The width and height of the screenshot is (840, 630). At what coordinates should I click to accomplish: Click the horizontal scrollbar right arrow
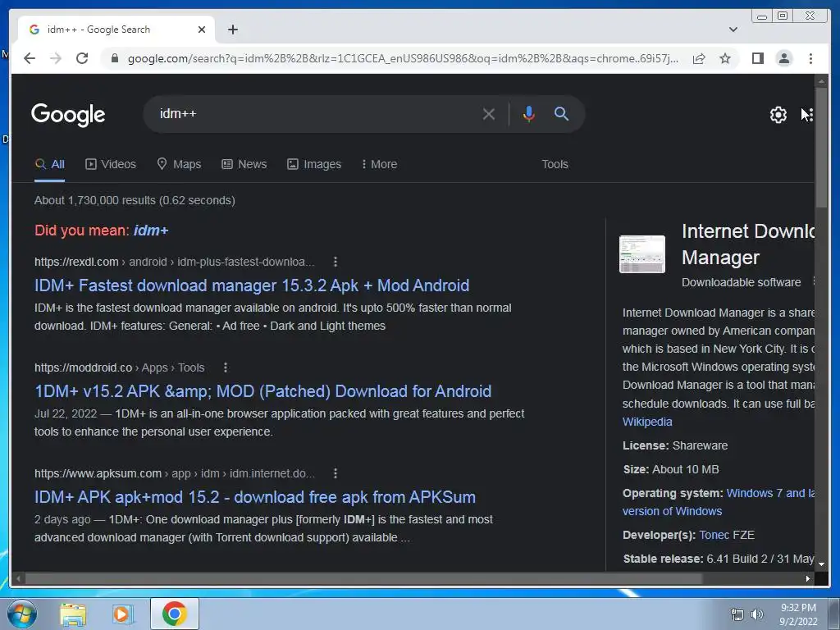click(808, 578)
